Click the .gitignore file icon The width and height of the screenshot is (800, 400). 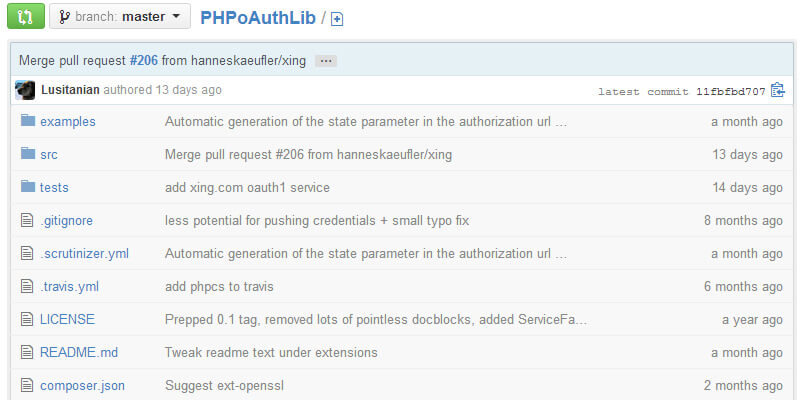pyautogui.click(x=27, y=220)
